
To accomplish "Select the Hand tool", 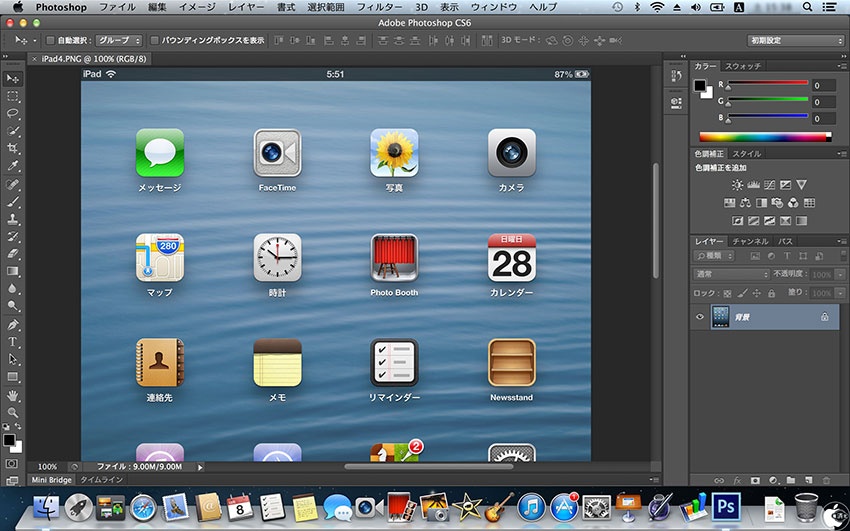I will (12, 396).
